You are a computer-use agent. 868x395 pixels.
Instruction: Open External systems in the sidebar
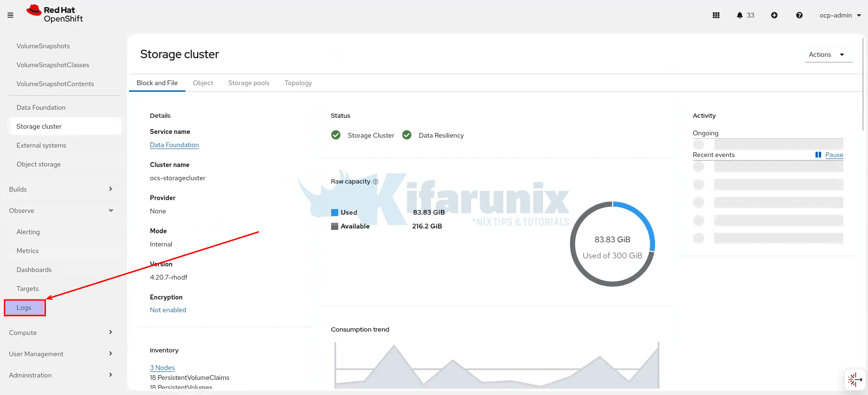[x=41, y=145]
